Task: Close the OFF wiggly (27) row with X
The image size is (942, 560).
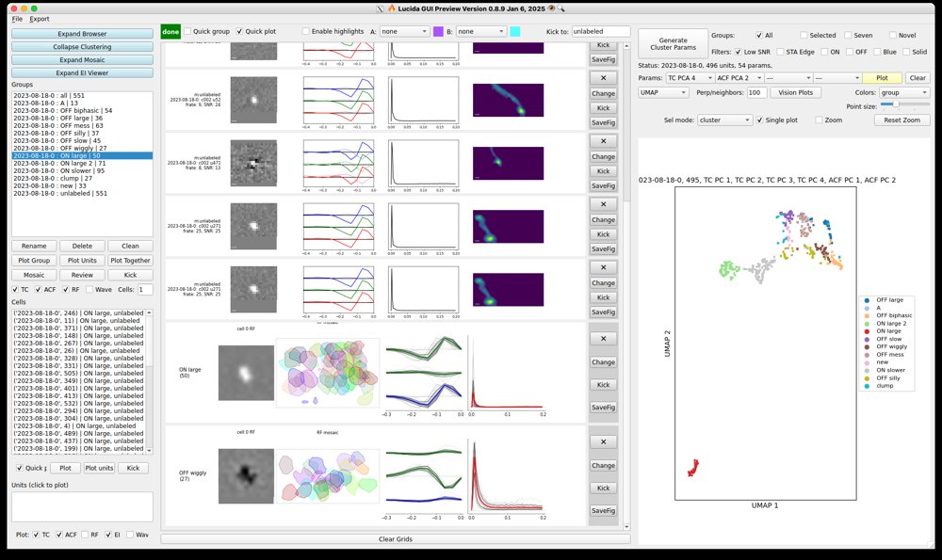Action: 603,442
